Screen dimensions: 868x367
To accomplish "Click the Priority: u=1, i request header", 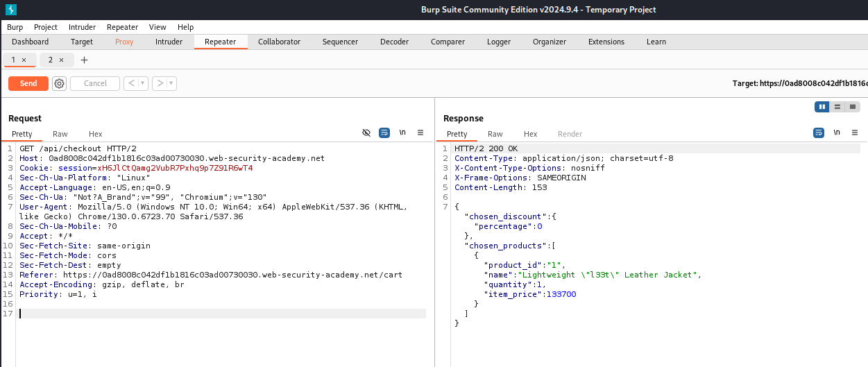I will 58,294.
